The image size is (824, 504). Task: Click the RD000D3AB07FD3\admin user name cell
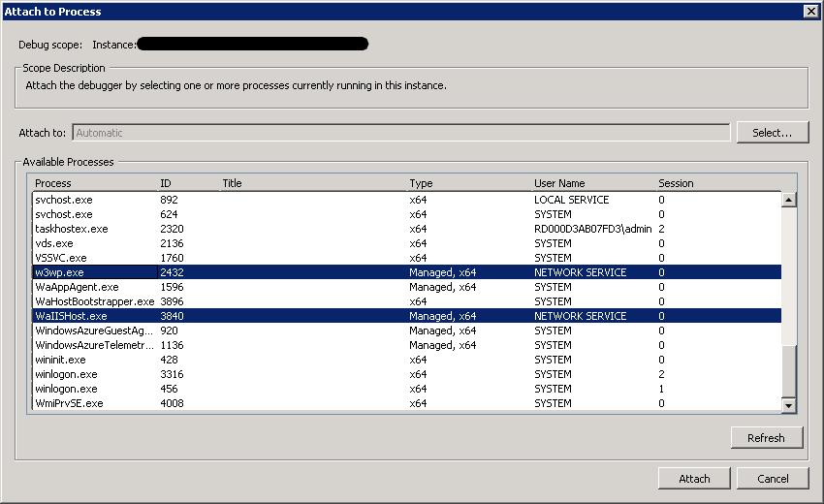click(592, 229)
